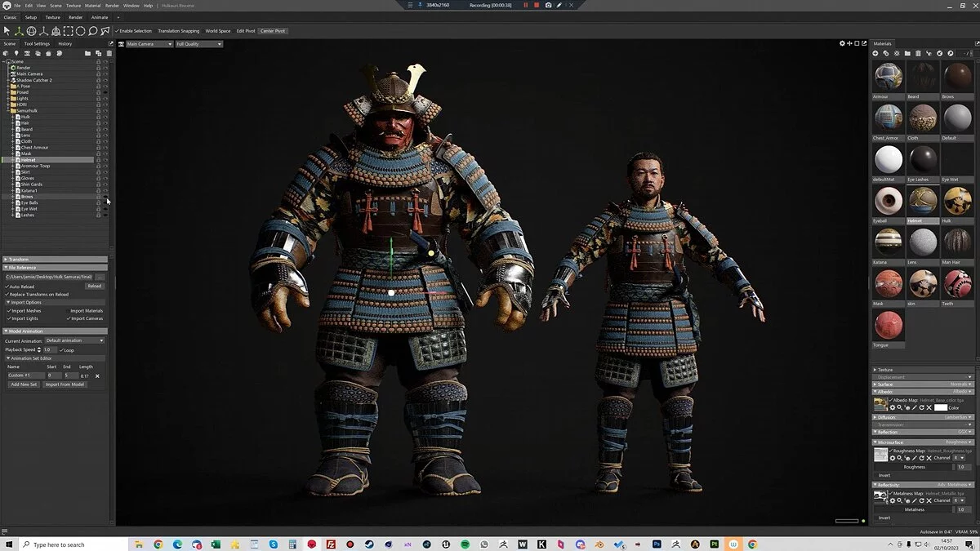Open viewport settings gear icon
This screenshot has width=980, height=551.
[843, 43]
